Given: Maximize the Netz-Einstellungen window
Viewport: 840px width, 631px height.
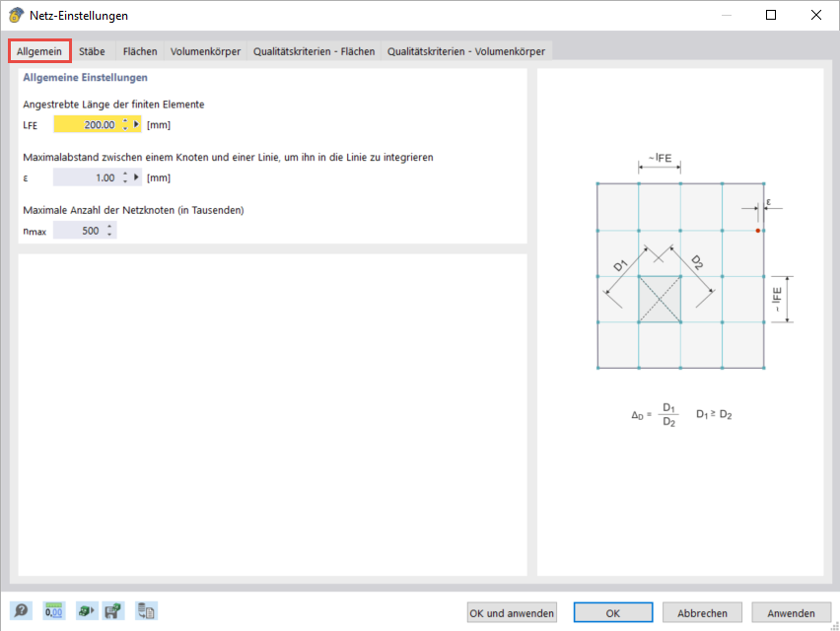Looking at the screenshot, I should click(x=771, y=15).
